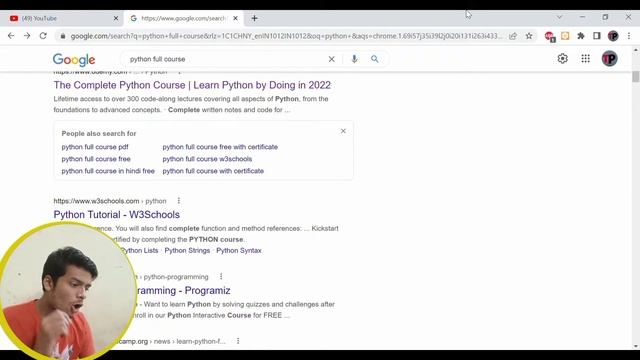Clear the search query
Screen dimensions: 640x360
(331, 59)
